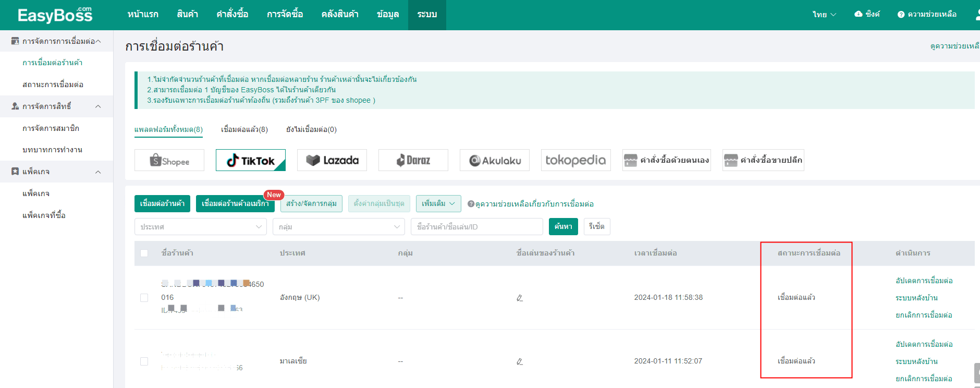Image resolution: width=980 pixels, height=388 pixels.
Task: Open the ระบบ top menu
Action: [x=427, y=15]
